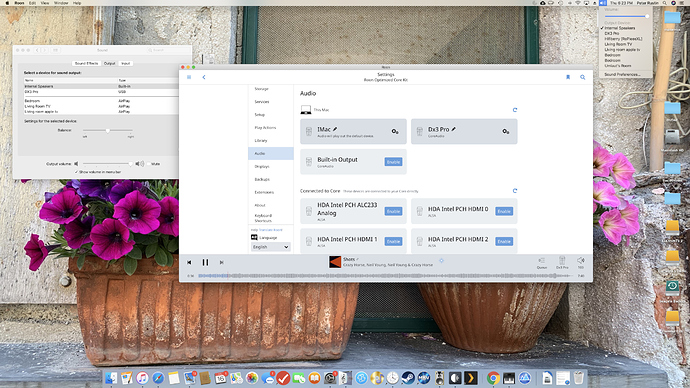Screen dimensions: 690x388
Task: Open Wi-Fi status in menu bar
Action: pyautogui.click(x=578, y=3)
